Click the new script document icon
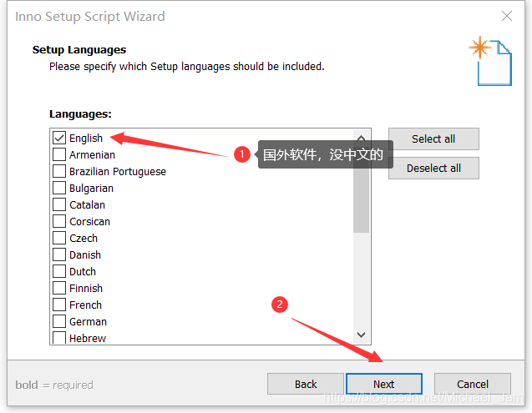 [490, 61]
